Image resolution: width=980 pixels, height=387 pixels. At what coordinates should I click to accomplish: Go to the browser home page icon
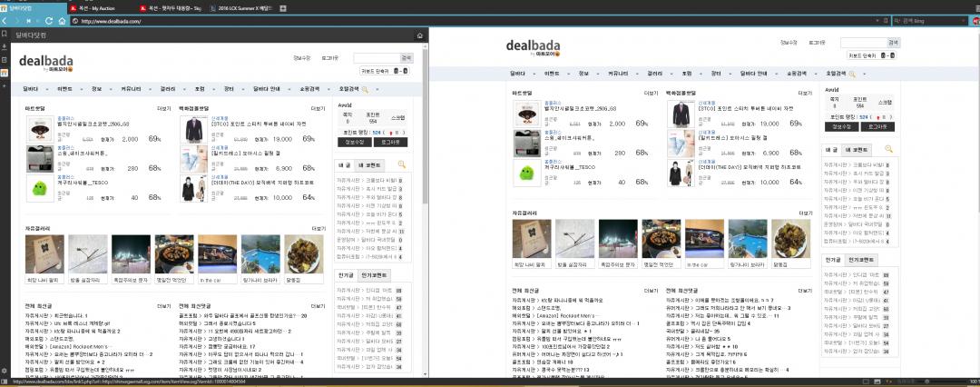coord(61,20)
